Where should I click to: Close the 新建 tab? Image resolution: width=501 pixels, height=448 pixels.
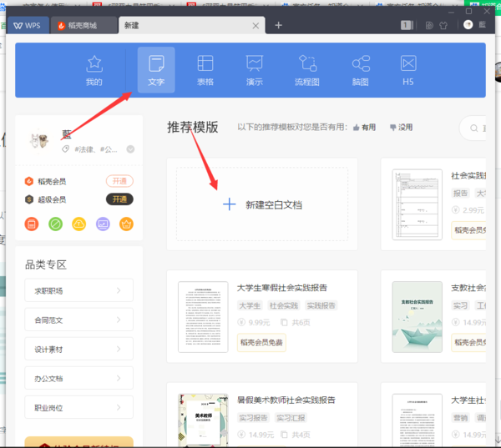tap(256, 26)
